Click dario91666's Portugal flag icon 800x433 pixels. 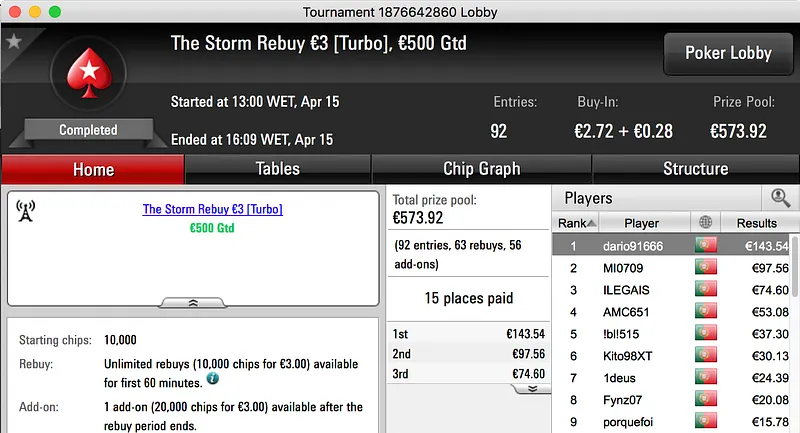point(707,245)
